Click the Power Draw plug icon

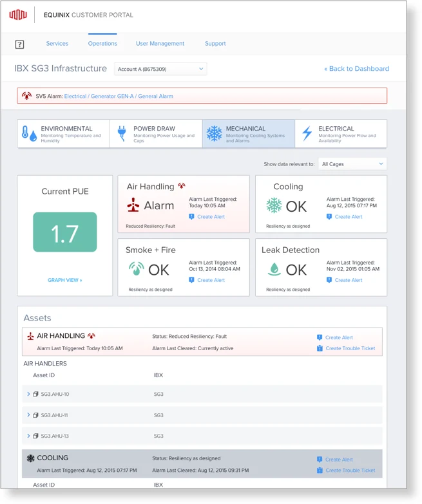click(122, 134)
